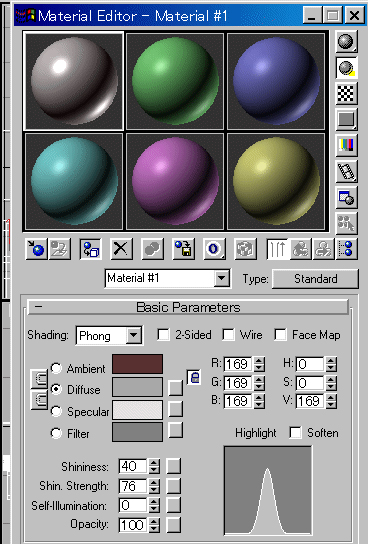
Task: Click the Specular map button
Action: tap(176, 409)
